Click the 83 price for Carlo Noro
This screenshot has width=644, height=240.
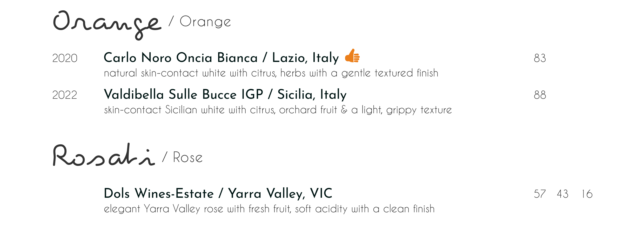click(x=540, y=58)
